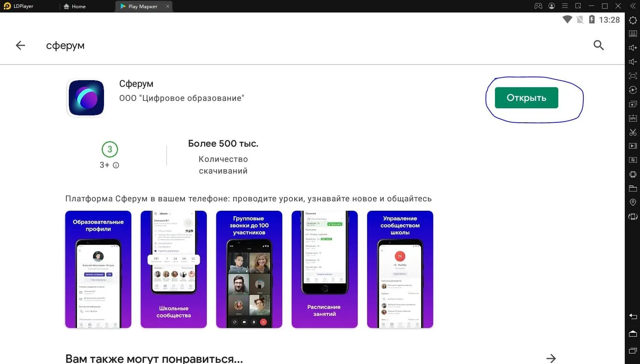This screenshot has width=640, height=364.
Task: Click the green 3+ rating badge
Action: click(110, 149)
